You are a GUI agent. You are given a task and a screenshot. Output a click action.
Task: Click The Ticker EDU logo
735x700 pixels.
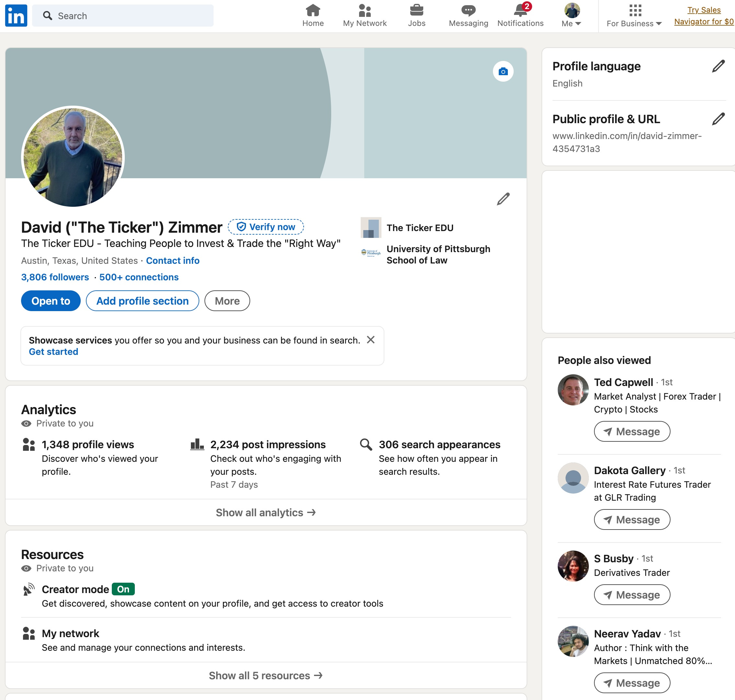point(371,227)
